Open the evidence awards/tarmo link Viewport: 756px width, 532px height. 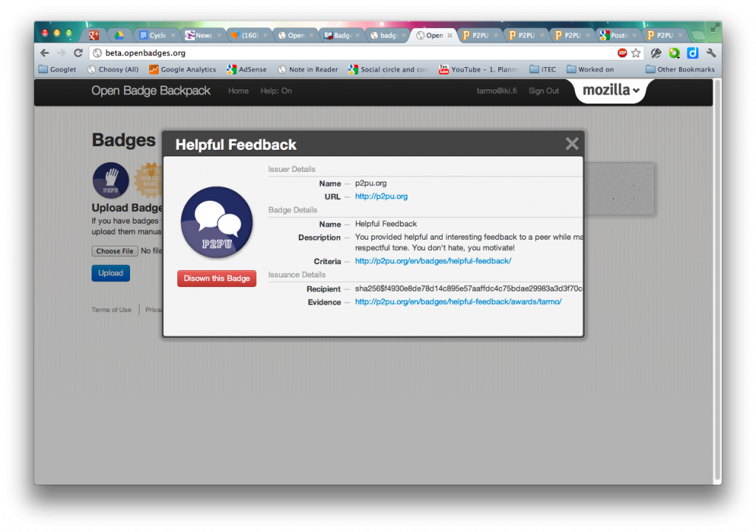[x=458, y=302]
